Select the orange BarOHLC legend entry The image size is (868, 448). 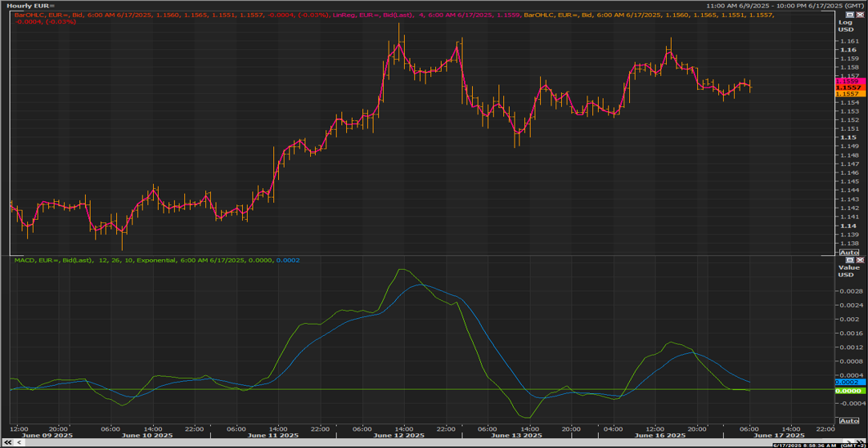pyautogui.click(x=648, y=15)
